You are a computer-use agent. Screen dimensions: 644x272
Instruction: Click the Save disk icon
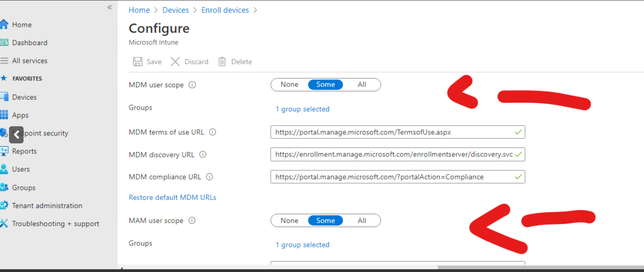click(137, 62)
